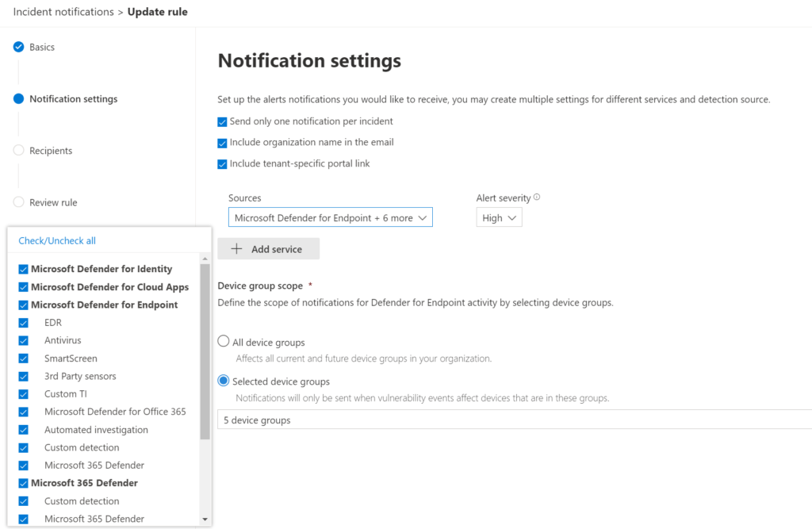The height and width of the screenshot is (529, 812).
Task: Open the Alert severity High dropdown
Action: pos(499,217)
